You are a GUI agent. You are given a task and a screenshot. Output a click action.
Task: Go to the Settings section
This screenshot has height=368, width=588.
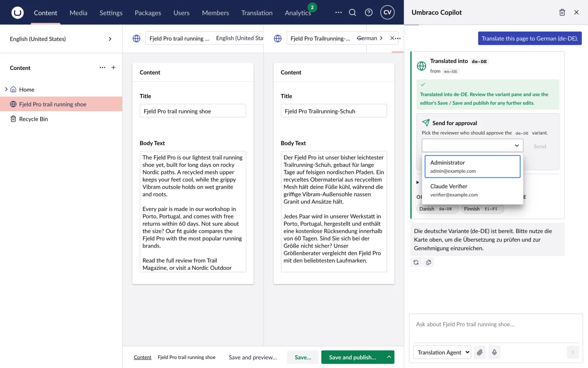click(x=111, y=13)
